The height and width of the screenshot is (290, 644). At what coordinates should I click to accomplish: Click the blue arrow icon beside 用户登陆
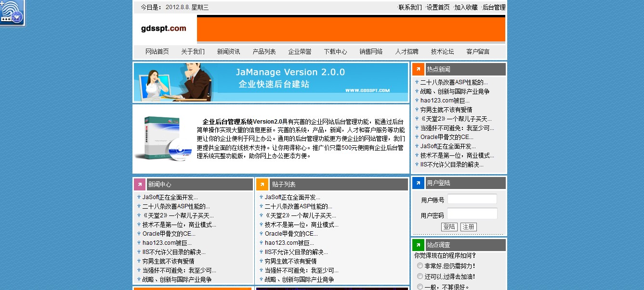click(x=418, y=183)
